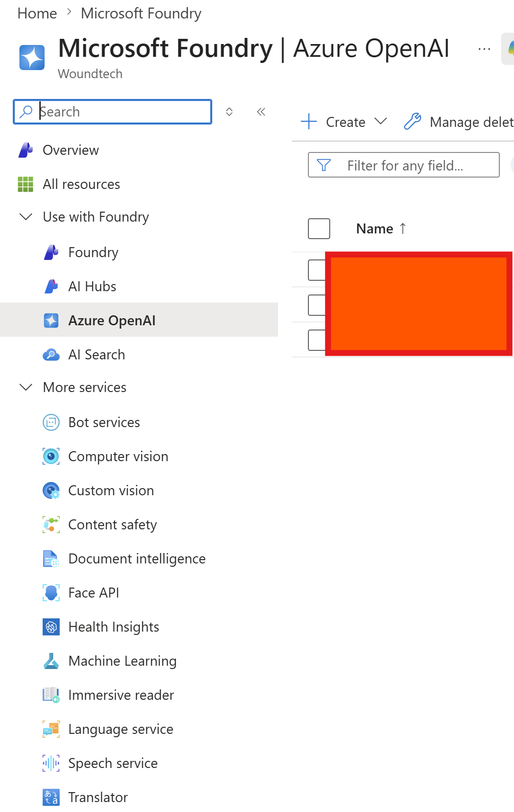Image resolution: width=514 pixels, height=812 pixels.
Task: Open Content safety text label
Action: [x=112, y=525]
